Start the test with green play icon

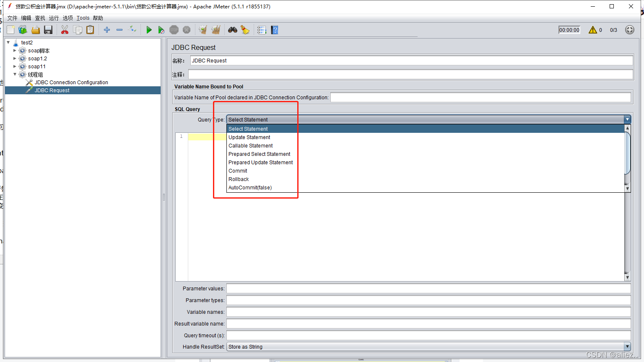(149, 30)
